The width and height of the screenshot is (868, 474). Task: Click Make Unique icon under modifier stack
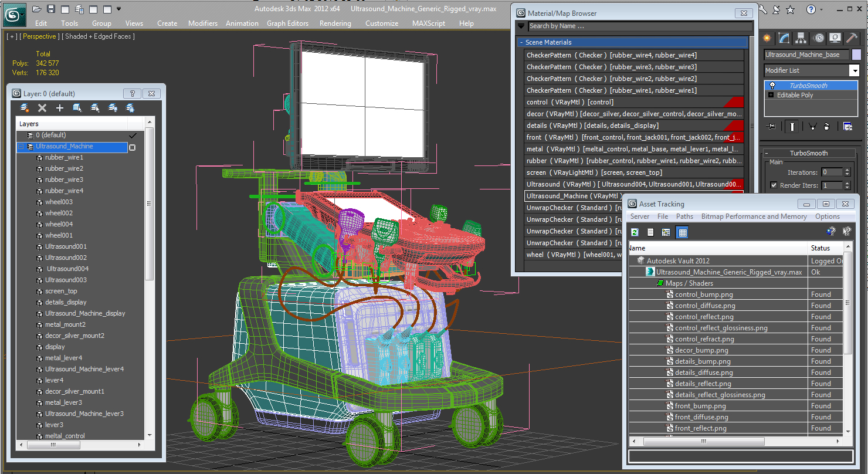tap(812, 126)
